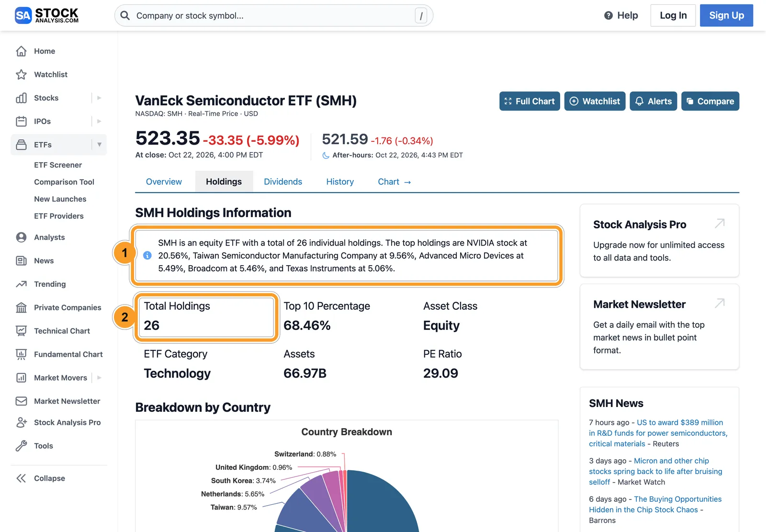
Task: Click the IPOs calendar icon
Action: click(21, 122)
